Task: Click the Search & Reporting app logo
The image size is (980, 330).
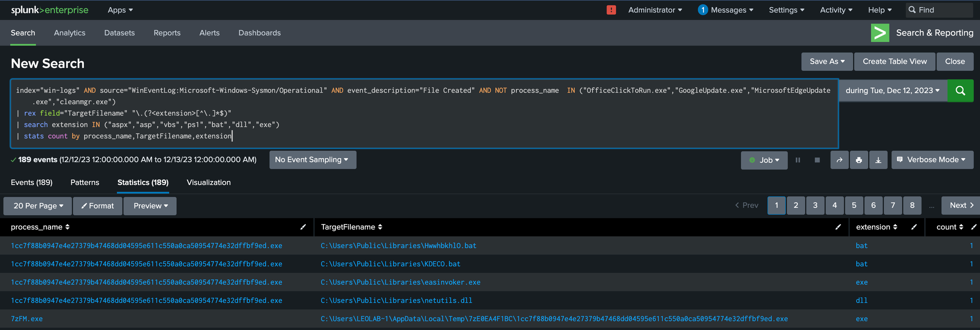Action: pyautogui.click(x=880, y=33)
